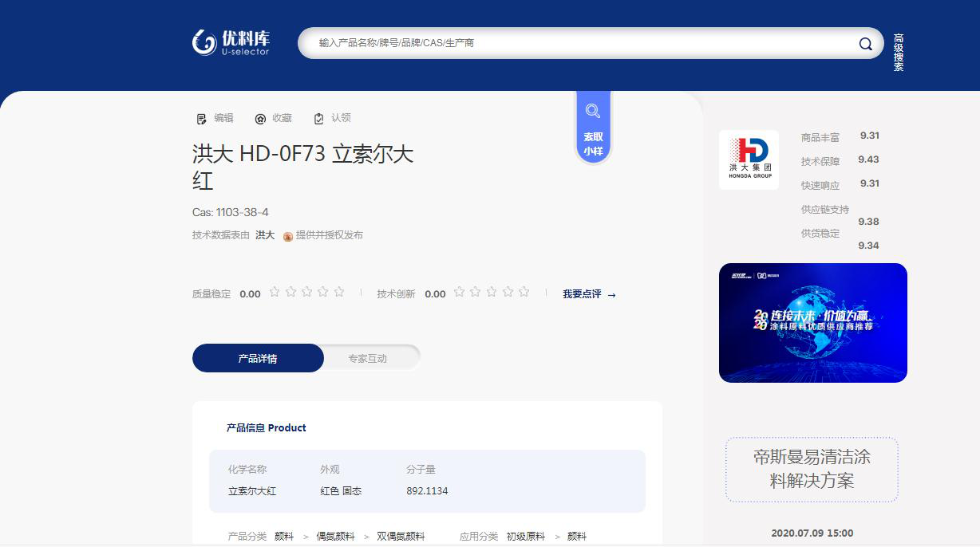Click the supplier badge icon beside 洪大

(288, 236)
